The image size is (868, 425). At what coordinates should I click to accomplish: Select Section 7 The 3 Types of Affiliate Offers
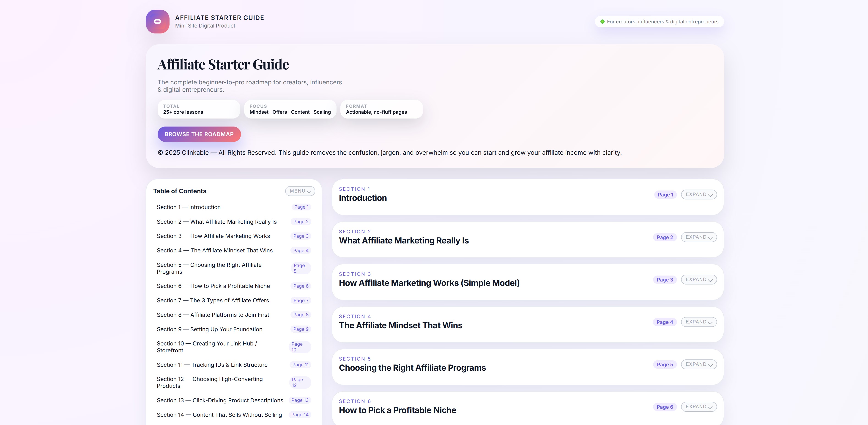tap(213, 300)
